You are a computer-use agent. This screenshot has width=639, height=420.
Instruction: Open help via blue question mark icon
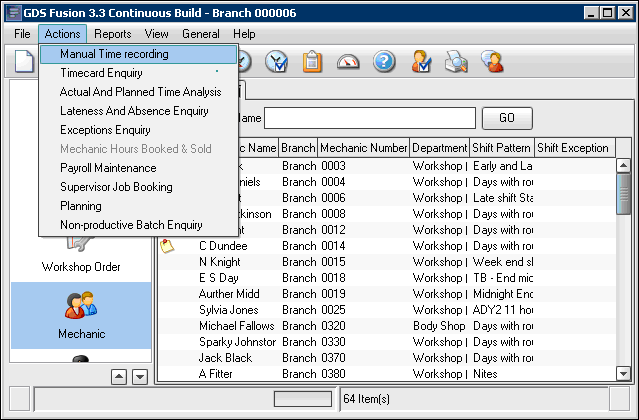click(x=384, y=62)
